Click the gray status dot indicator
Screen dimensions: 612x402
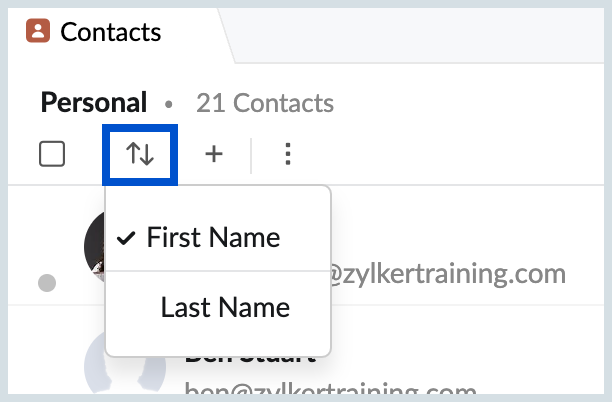tap(46, 283)
